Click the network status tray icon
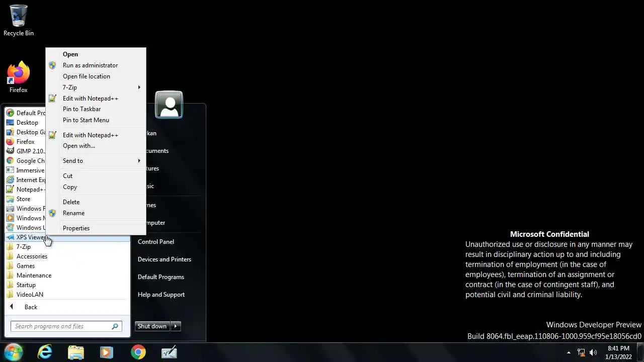The width and height of the screenshot is (644, 362). click(x=581, y=352)
